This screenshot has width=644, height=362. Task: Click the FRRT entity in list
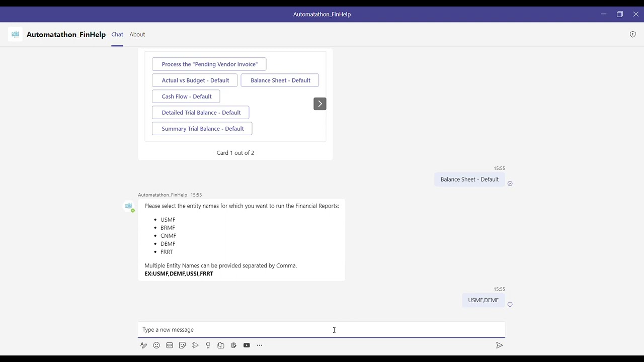(167, 252)
